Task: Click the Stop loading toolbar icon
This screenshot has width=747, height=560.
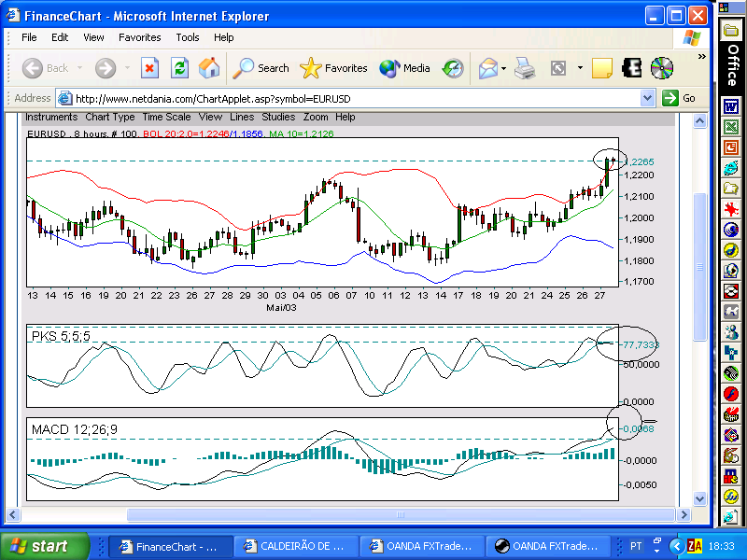Action: point(149,68)
